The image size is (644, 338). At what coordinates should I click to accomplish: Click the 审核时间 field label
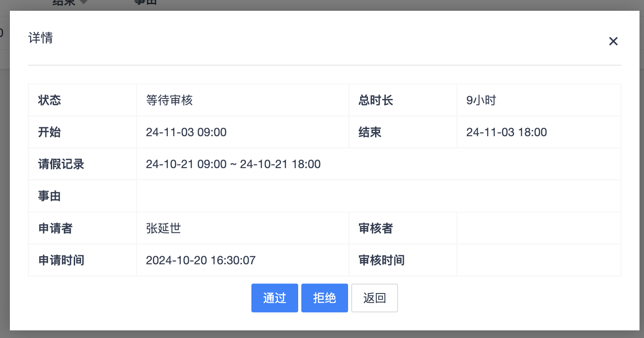pyautogui.click(x=381, y=260)
